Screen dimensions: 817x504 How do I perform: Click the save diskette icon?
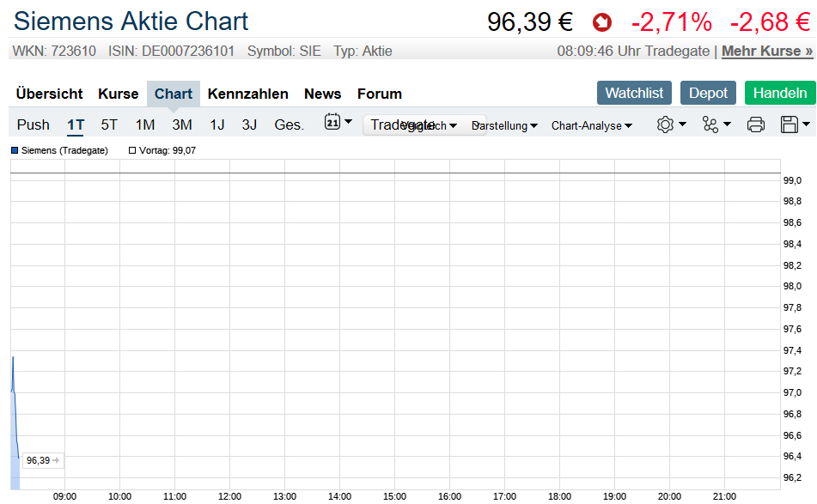pyautogui.click(x=790, y=124)
